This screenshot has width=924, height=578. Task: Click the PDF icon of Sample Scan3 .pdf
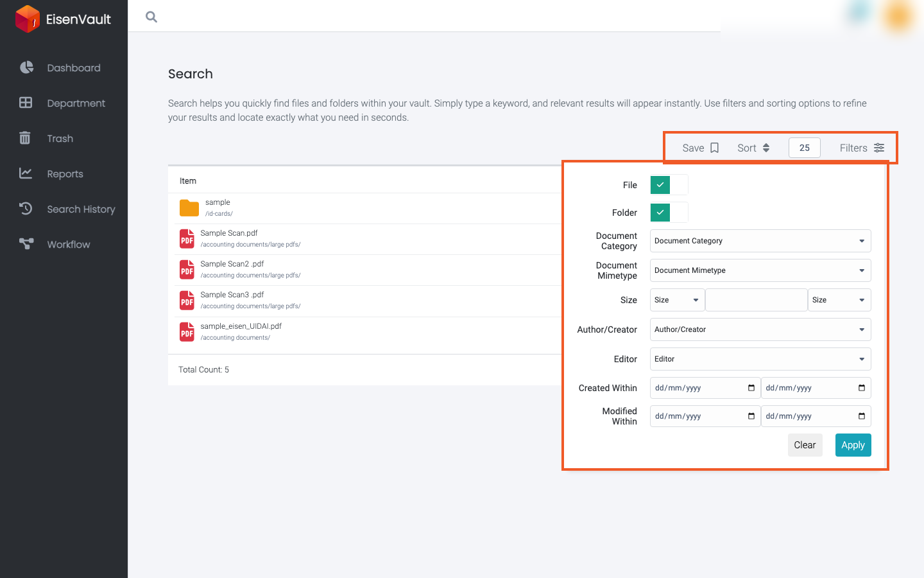point(187,301)
